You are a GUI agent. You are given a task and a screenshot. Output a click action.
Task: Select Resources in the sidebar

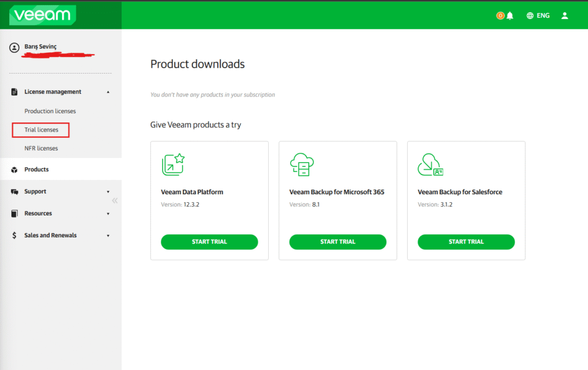(x=38, y=213)
